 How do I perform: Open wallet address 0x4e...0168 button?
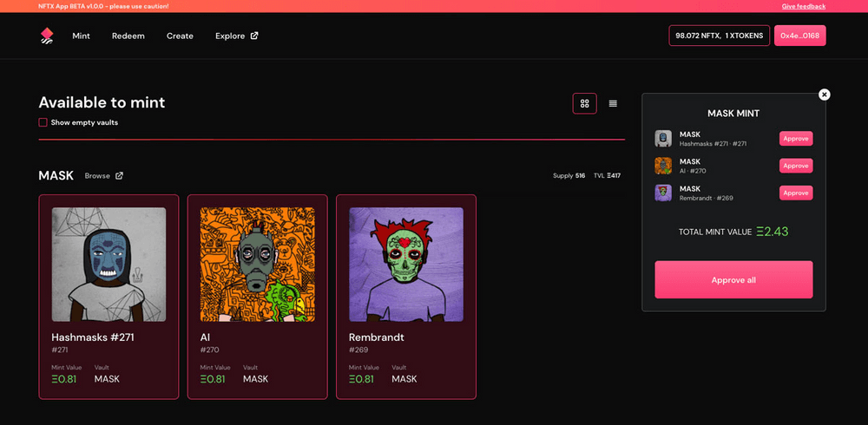click(799, 36)
